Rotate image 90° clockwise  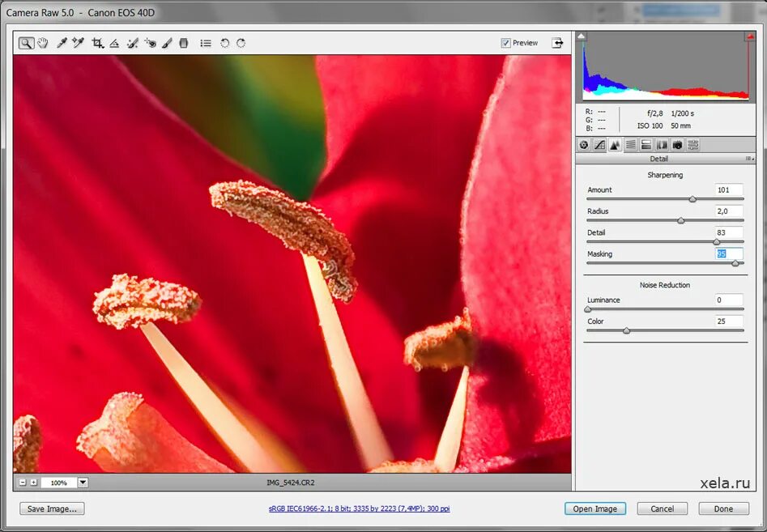[x=241, y=43]
